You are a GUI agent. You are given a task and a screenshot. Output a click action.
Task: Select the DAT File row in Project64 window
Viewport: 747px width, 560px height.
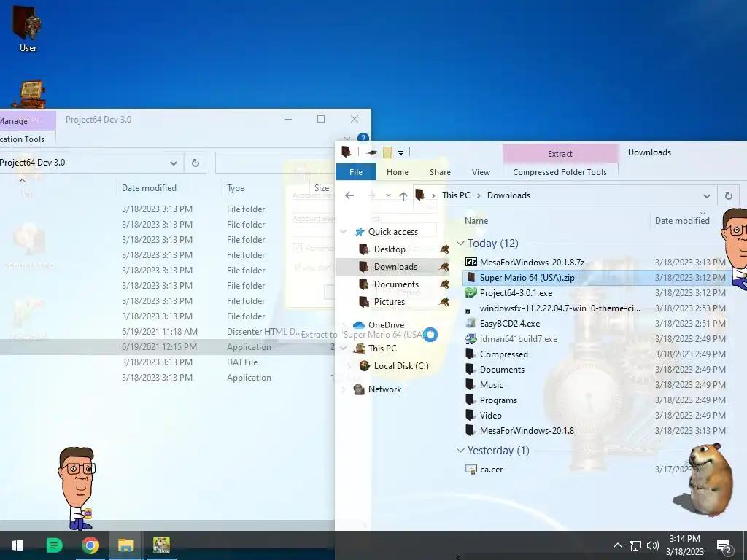167,362
